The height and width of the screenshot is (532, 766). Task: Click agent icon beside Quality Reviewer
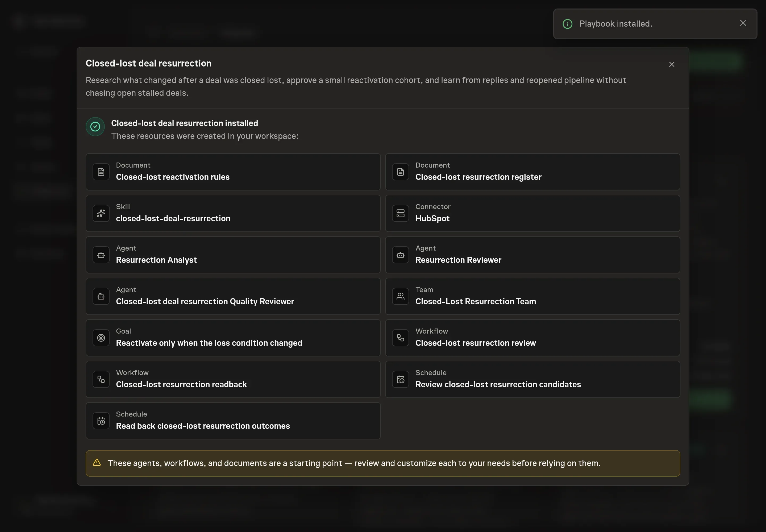(x=101, y=296)
